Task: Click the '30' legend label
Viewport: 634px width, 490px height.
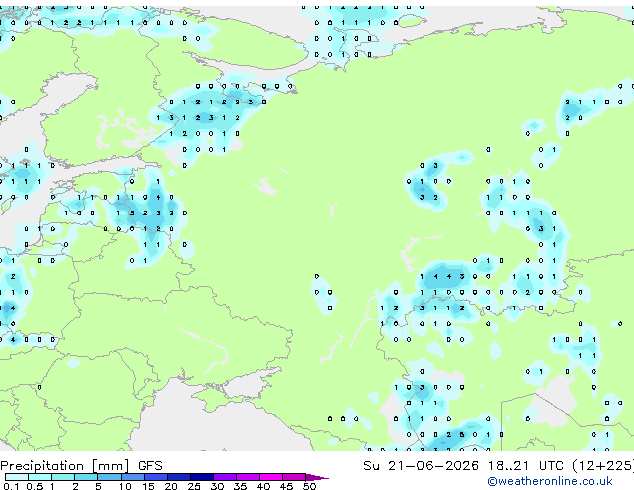Action: 217,486
